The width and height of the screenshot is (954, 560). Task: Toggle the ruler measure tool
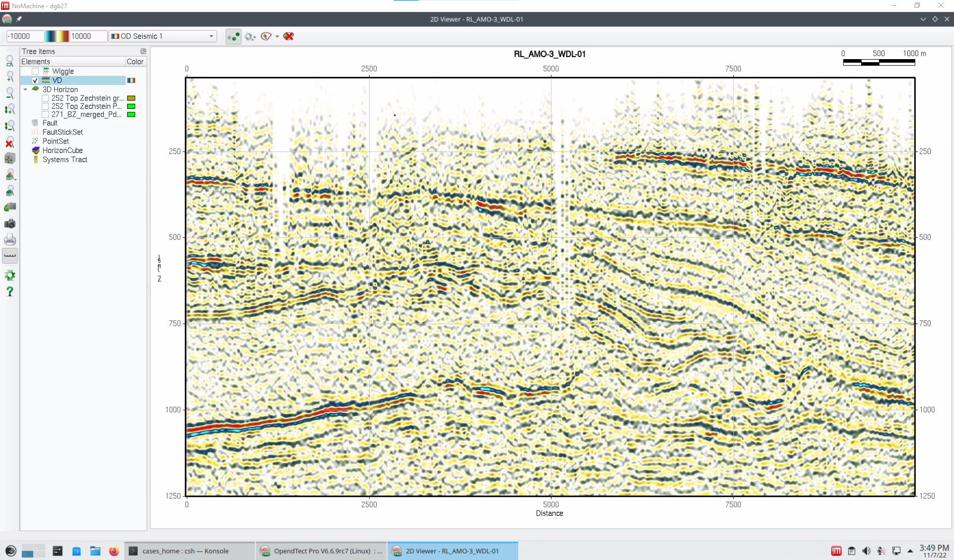pos(9,256)
